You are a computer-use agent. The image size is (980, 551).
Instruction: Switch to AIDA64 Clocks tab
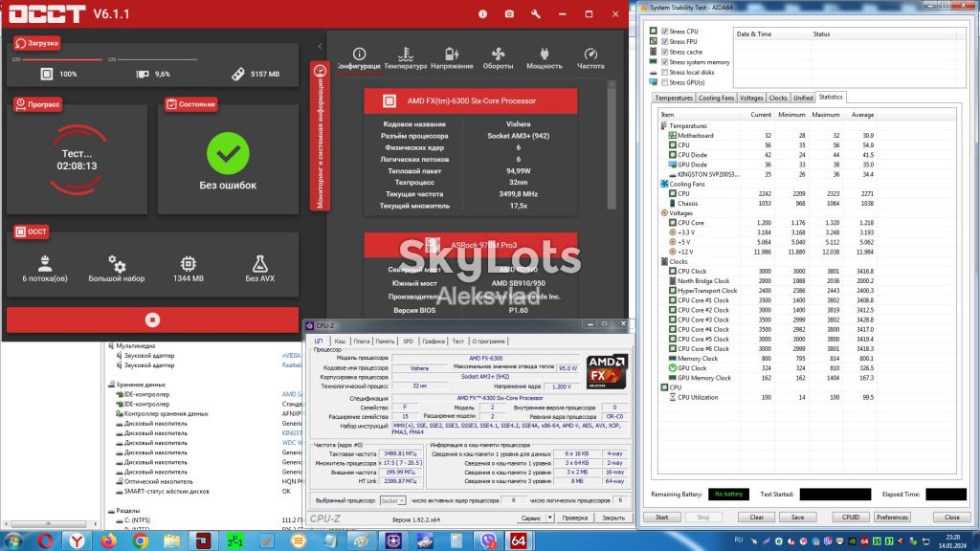click(x=777, y=99)
